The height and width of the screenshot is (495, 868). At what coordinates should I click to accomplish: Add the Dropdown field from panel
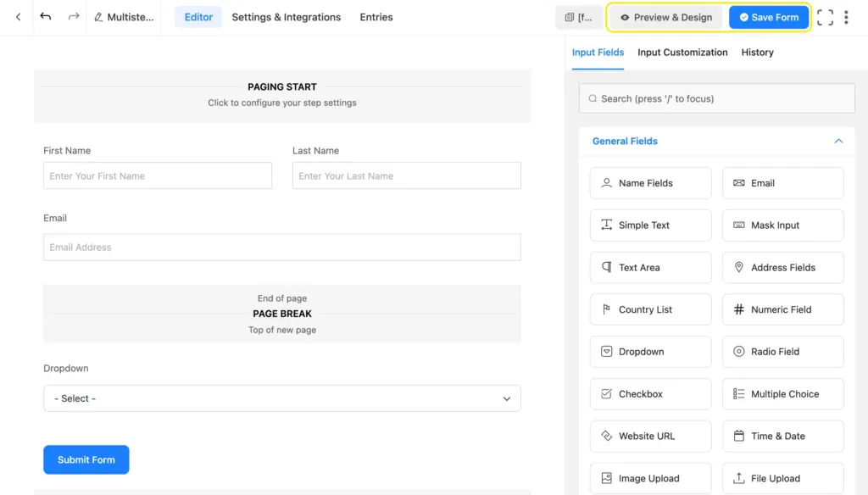pos(650,352)
